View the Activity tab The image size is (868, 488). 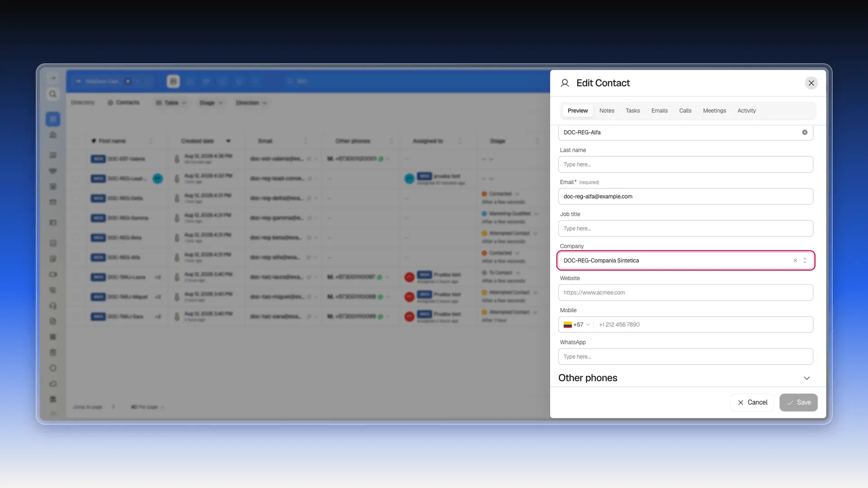click(746, 111)
